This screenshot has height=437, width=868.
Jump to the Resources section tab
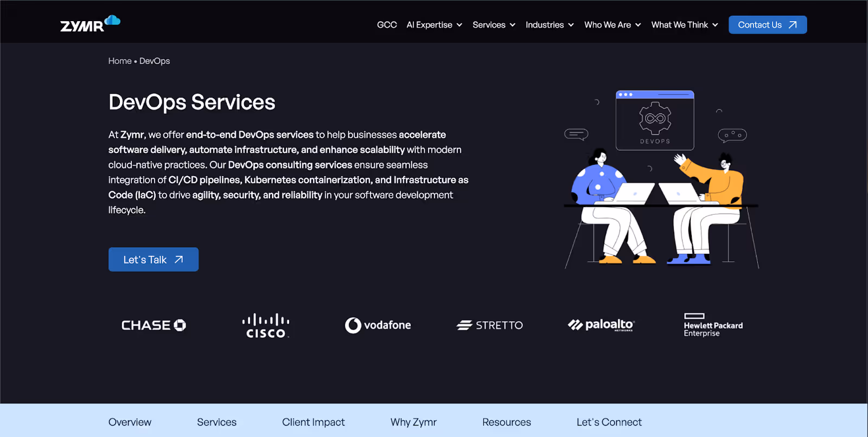[x=507, y=422]
